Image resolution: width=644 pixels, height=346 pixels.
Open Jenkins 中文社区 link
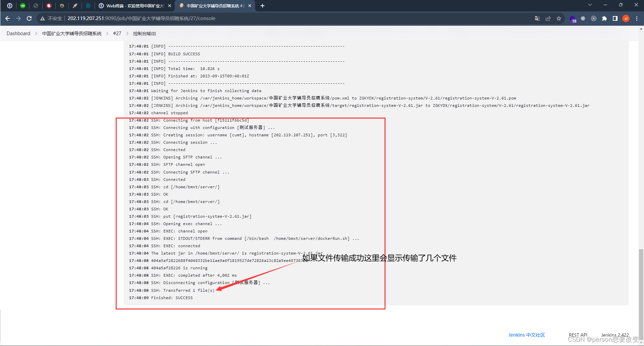click(x=527, y=335)
